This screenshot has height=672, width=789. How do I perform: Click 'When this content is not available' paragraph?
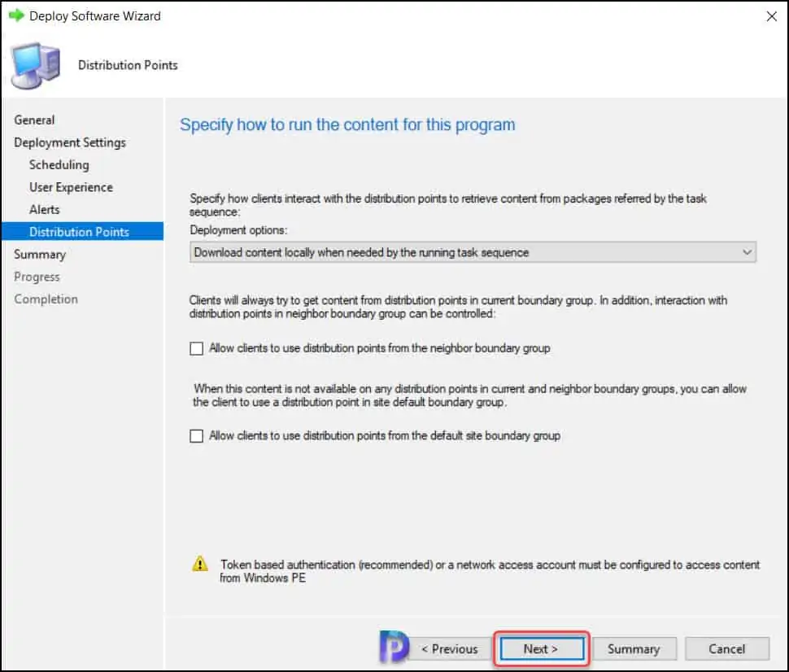coord(469,395)
